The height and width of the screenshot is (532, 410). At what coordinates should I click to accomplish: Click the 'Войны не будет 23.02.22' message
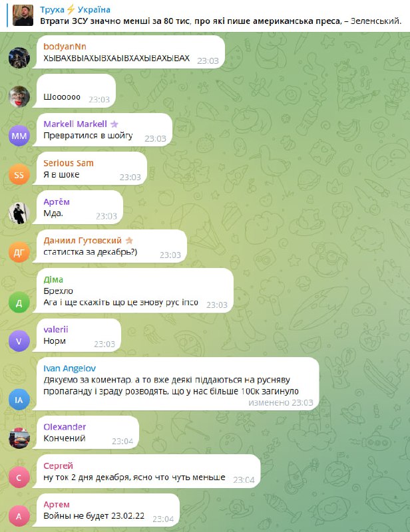tap(94, 516)
